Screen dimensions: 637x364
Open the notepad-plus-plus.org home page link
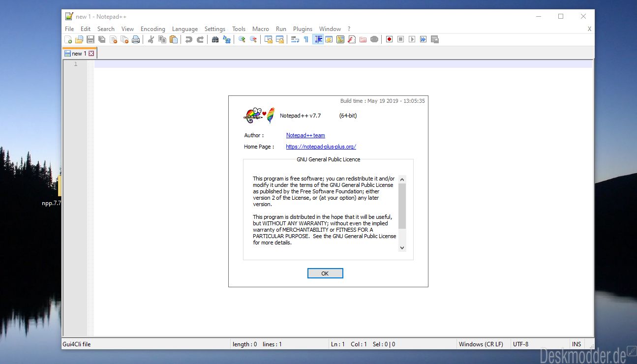tap(321, 147)
